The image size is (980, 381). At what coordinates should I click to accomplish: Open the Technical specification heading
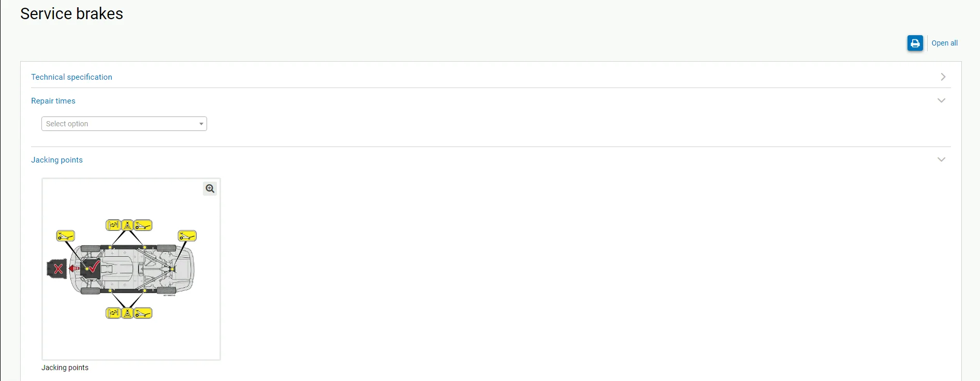point(71,77)
